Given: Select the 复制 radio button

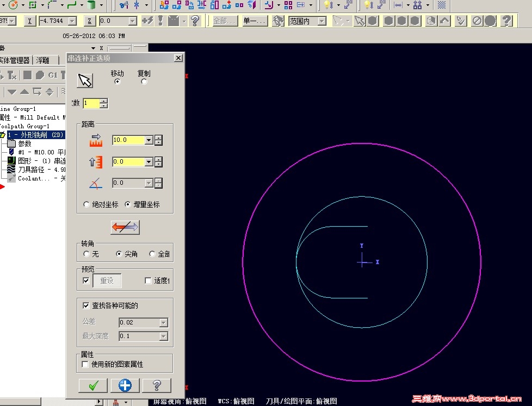Looking at the screenshot, I should (143, 81).
